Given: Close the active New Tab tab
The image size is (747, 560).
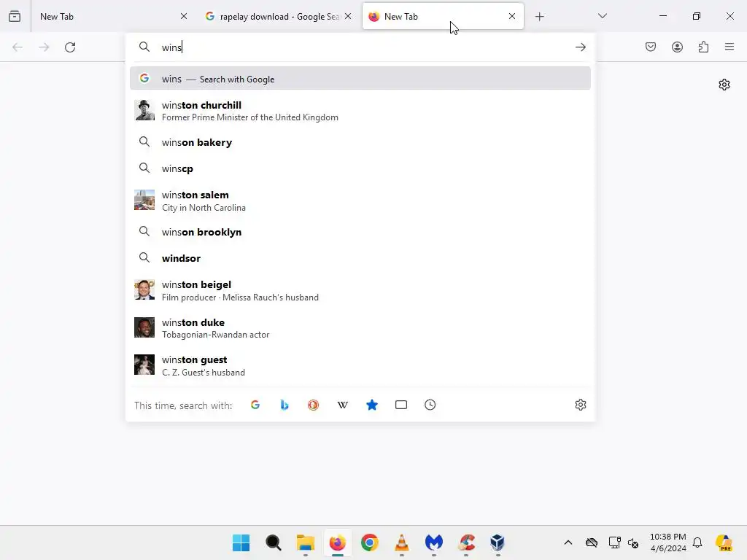Looking at the screenshot, I should pyautogui.click(x=512, y=17).
